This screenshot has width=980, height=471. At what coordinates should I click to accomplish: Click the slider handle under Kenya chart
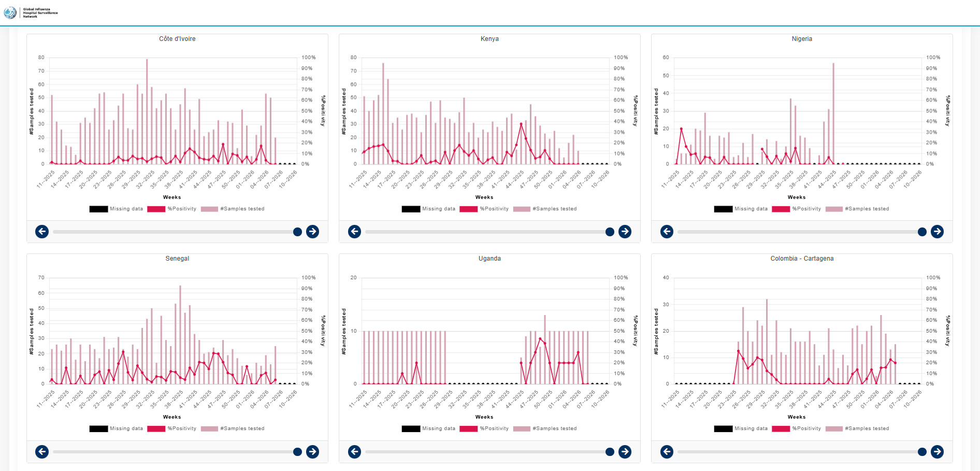[610, 232]
